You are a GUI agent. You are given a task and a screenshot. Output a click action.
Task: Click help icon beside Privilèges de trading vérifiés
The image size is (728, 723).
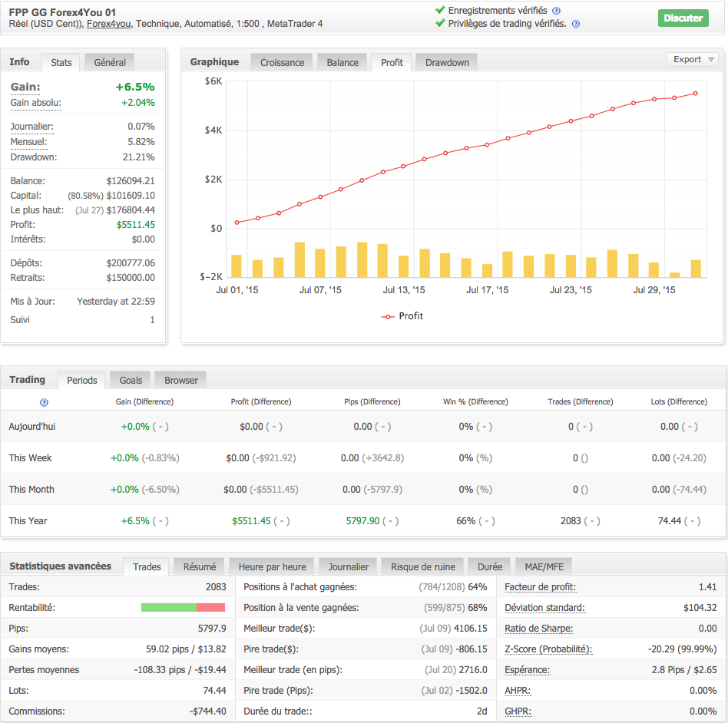click(x=575, y=24)
